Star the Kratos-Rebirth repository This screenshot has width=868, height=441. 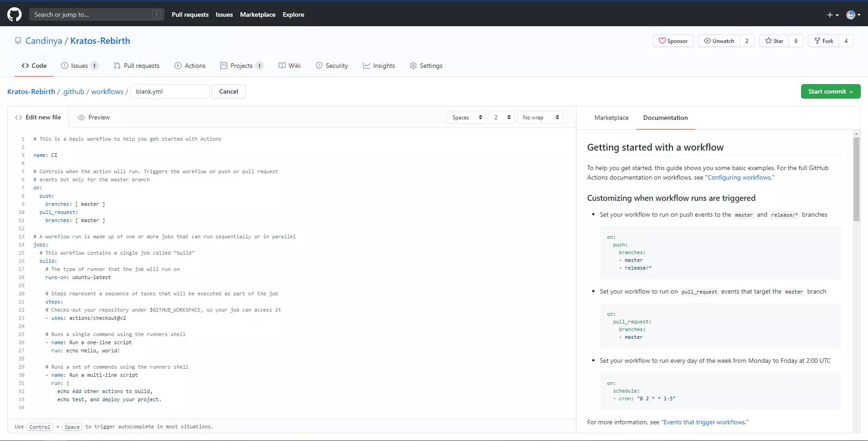click(x=774, y=41)
